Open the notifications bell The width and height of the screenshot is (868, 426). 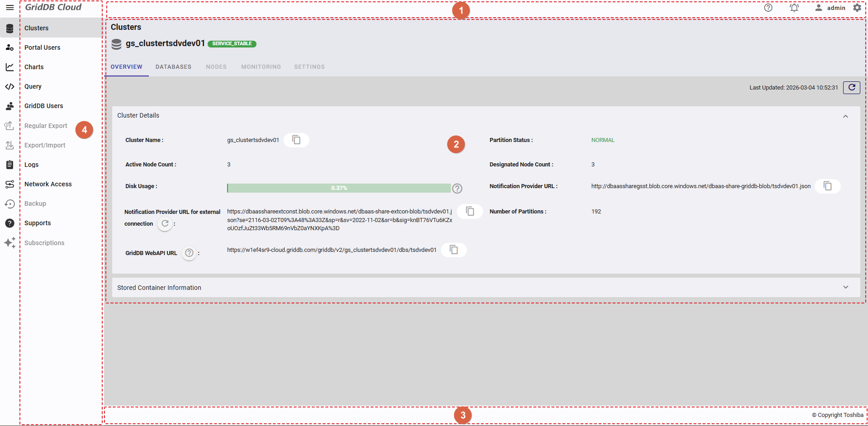point(794,8)
